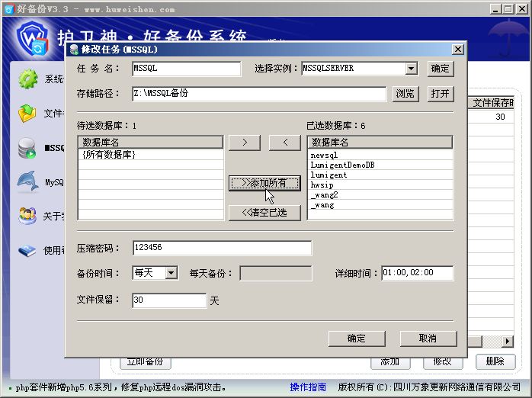This screenshot has height=398, width=532.
Task: Select LumigentDemoDB in selected databases
Action: (380, 165)
